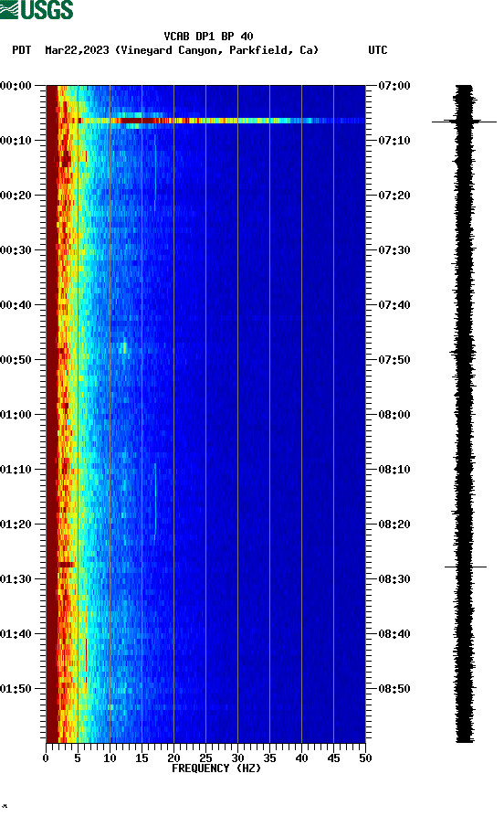The image size is (504, 816).
Task: Click the '00:20' PDT time label
Action: (x=16, y=196)
